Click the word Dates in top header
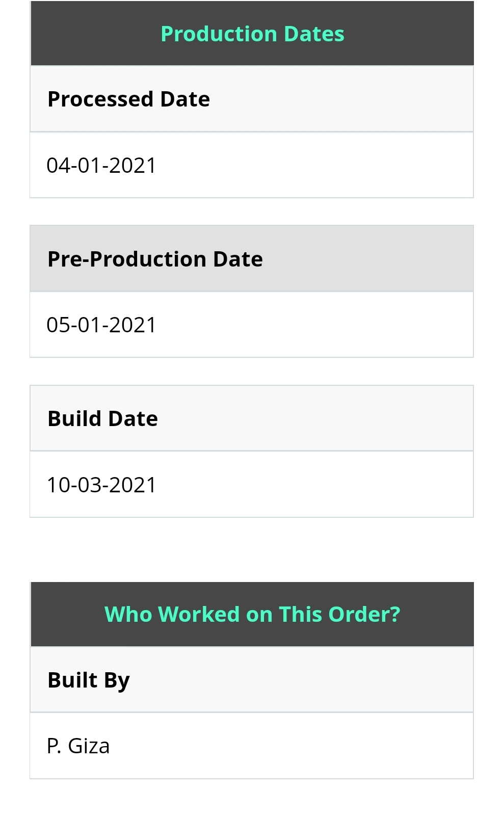Screen dimensions: 504x818 [314, 34]
